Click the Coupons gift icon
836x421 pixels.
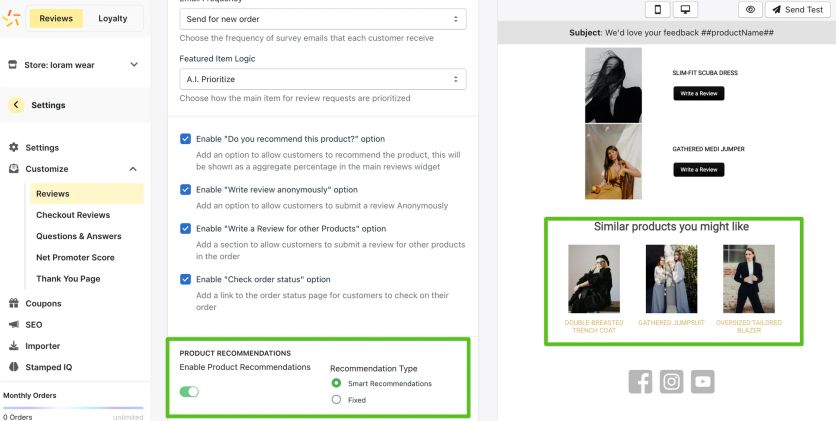coord(14,303)
